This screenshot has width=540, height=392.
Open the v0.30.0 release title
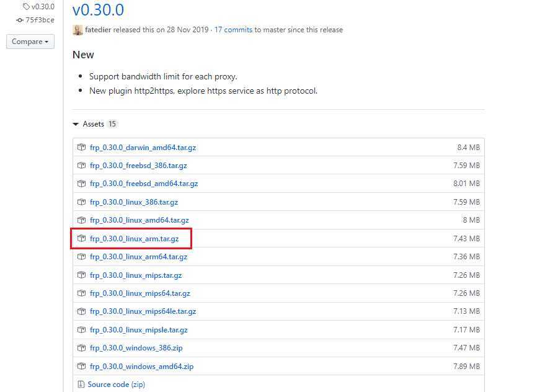click(98, 9)
